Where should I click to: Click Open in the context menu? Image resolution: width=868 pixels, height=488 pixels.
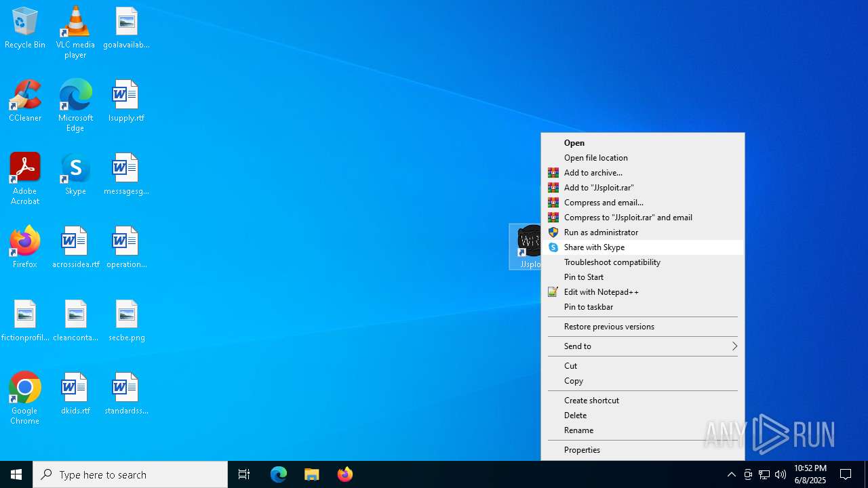[643, 143]
